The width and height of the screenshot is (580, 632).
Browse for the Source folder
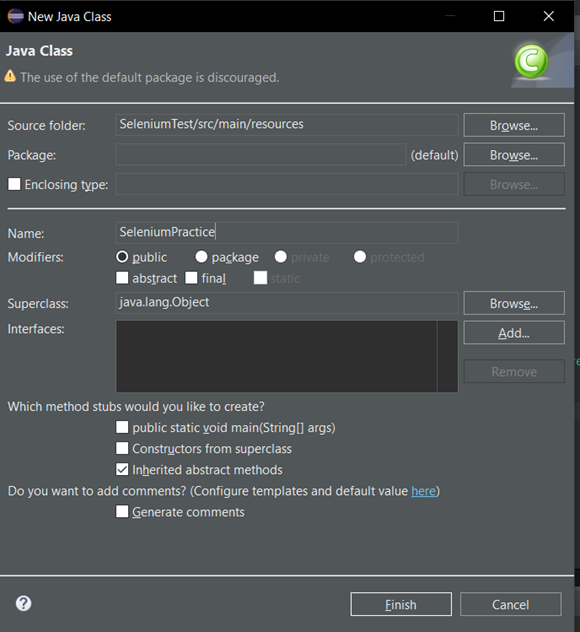coord(514,125)
